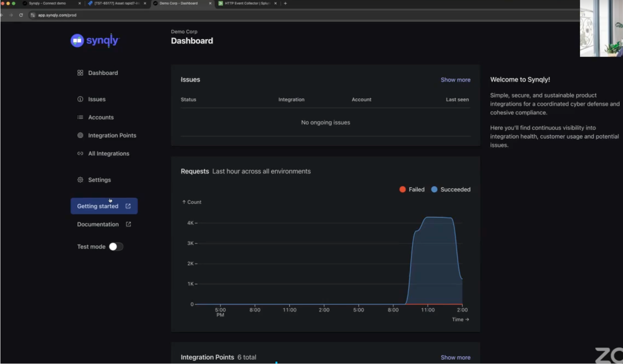Click the Dashboard grid icon in sidebar
This screenshot has height=364, width=623.
(80, 73)
